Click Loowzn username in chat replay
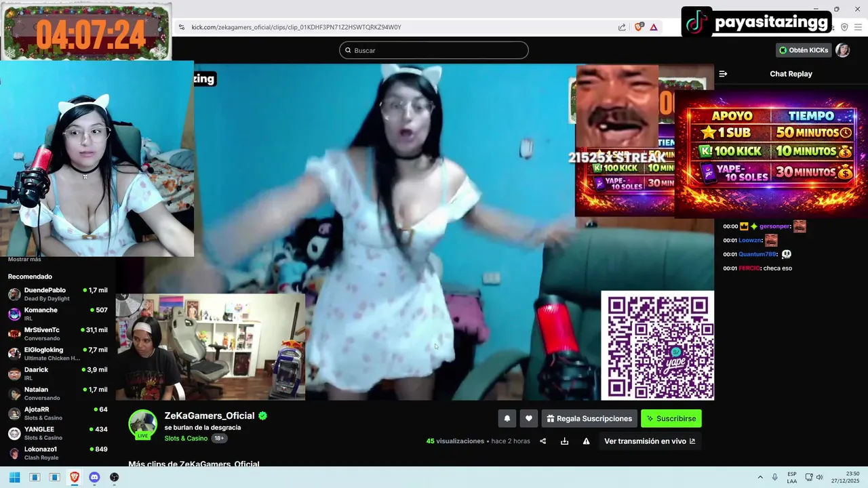 [x=750, y=241]
